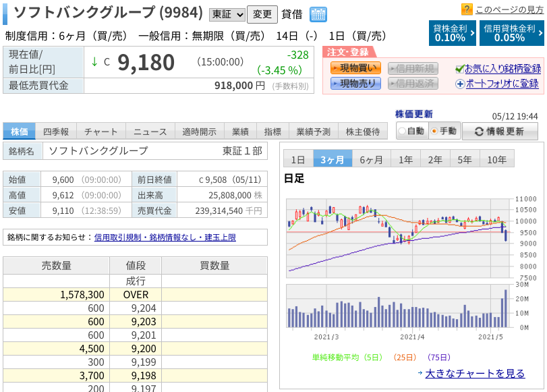Click the ask price 9,203 row

click(135, 321)
